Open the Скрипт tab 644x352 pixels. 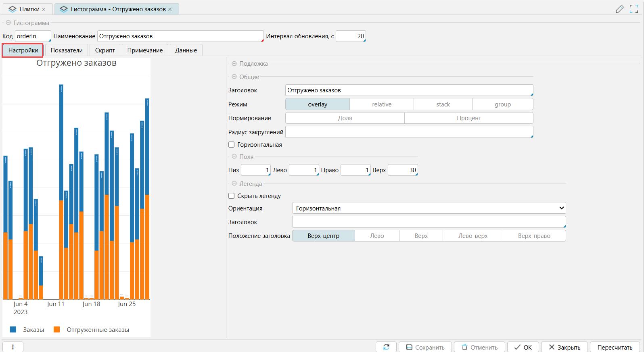pos(105,50)
